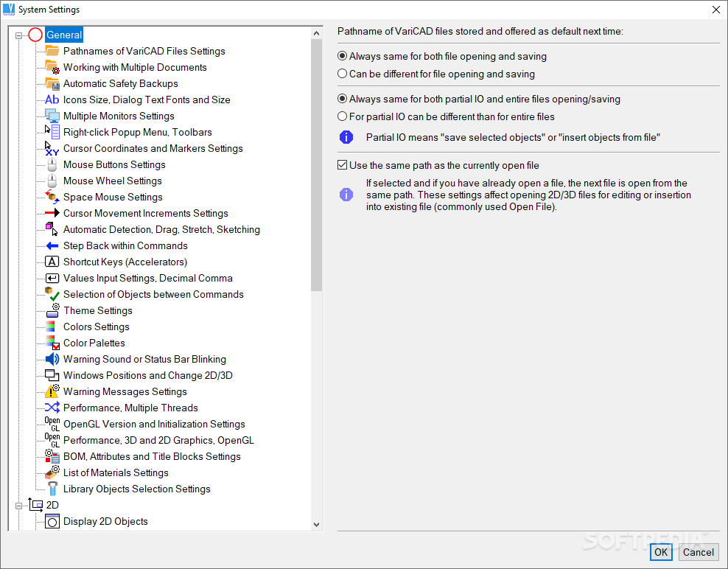
Task: Collapse the General tree node
Action: [x=18, y=35]
